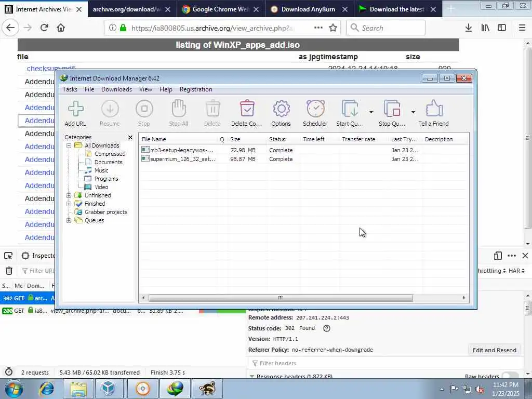Open Internet Explorer from the taskbar
532x399 pixels.
[46, 389]
